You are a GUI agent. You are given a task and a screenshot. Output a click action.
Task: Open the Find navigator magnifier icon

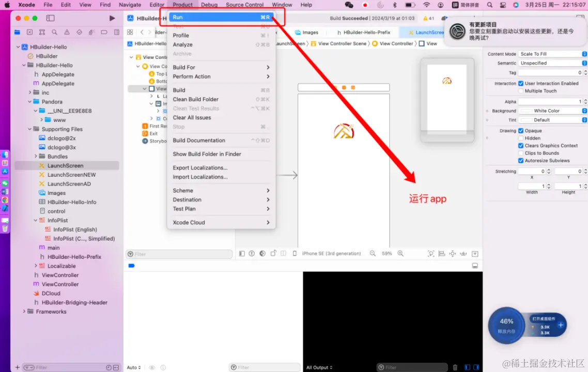tap(54, 32)
